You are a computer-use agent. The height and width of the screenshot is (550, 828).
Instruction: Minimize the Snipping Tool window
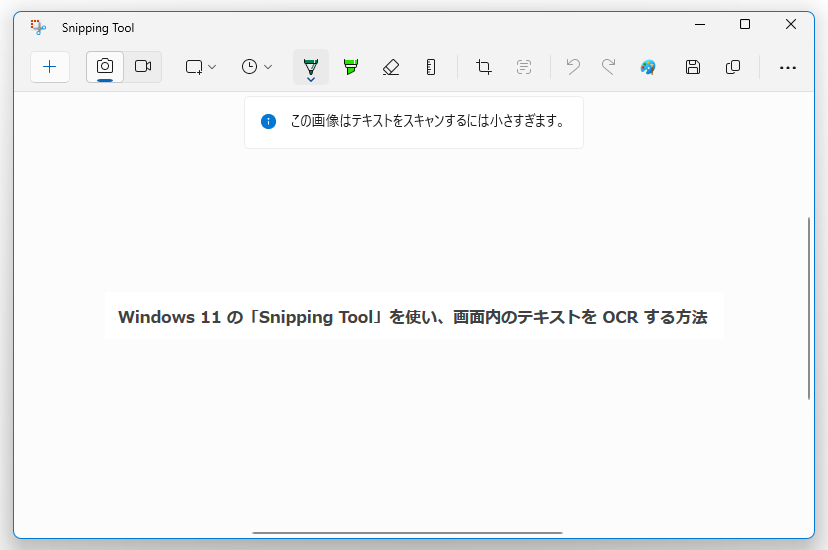click(x=700, y=24)
